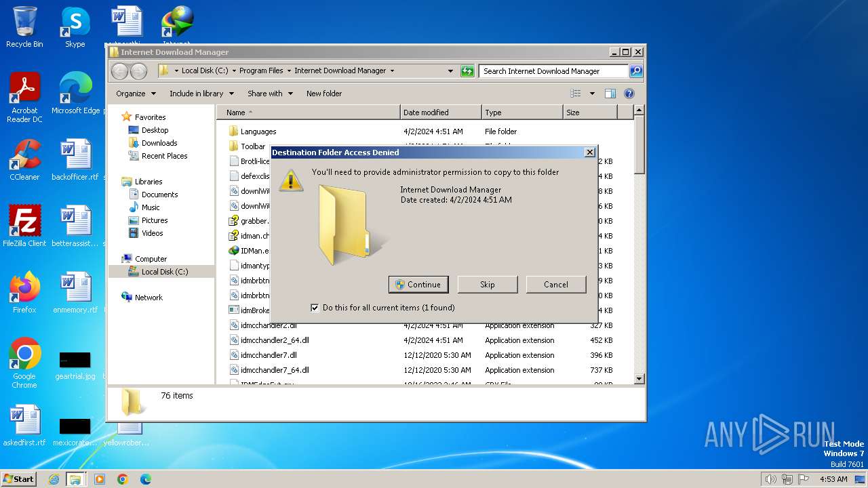Screen dimensions: 868x488
Task: Open Chrome from the taskbar
Action: pos(123,479)
